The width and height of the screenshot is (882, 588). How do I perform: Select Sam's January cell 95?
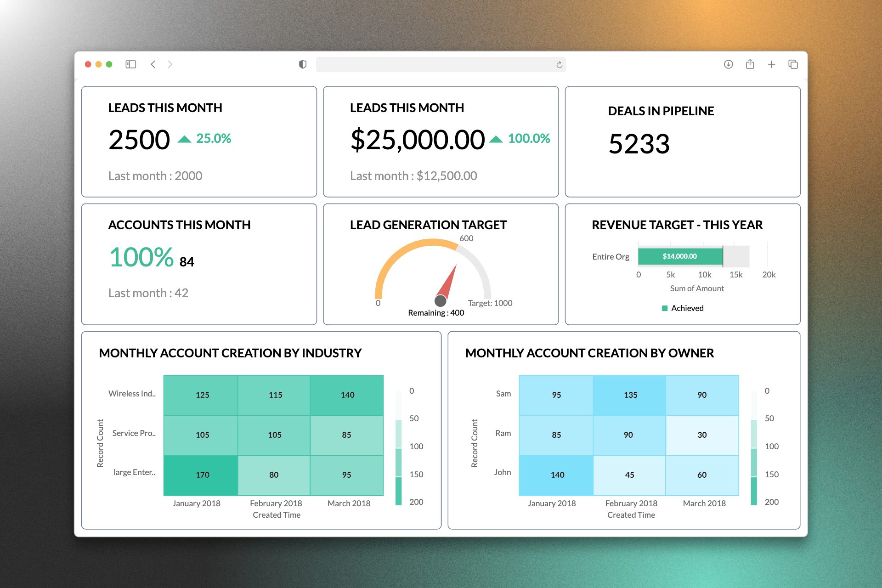[556, 396]
